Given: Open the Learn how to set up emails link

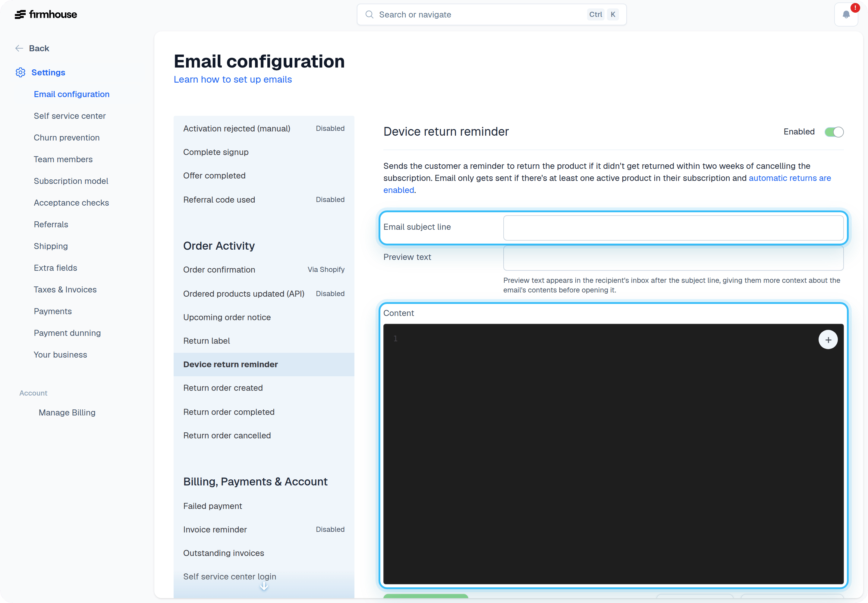Looking at the screenshot, I should point(233,79).
